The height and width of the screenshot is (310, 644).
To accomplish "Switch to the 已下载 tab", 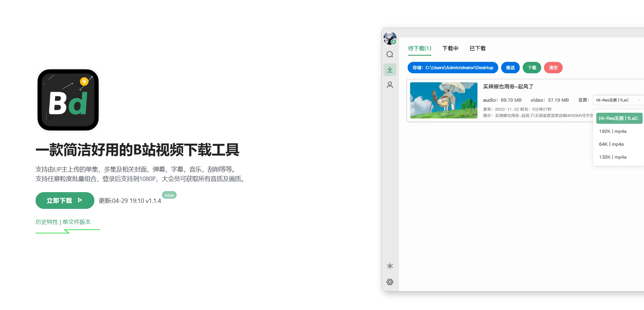I will click(478, 48).
